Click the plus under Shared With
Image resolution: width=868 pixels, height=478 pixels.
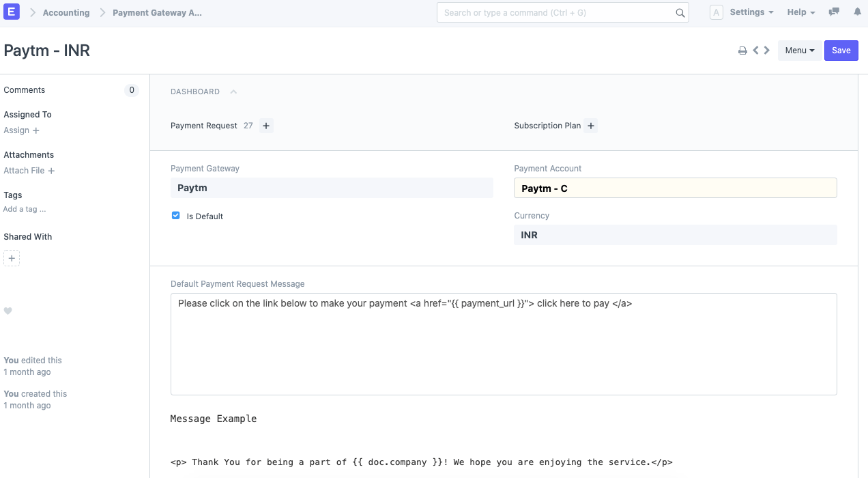(x=11, y=257)
